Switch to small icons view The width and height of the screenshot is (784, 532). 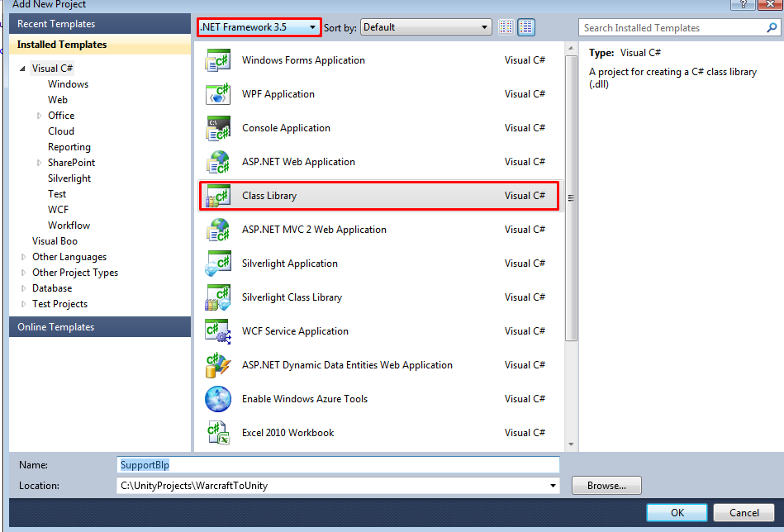(506, 27)
